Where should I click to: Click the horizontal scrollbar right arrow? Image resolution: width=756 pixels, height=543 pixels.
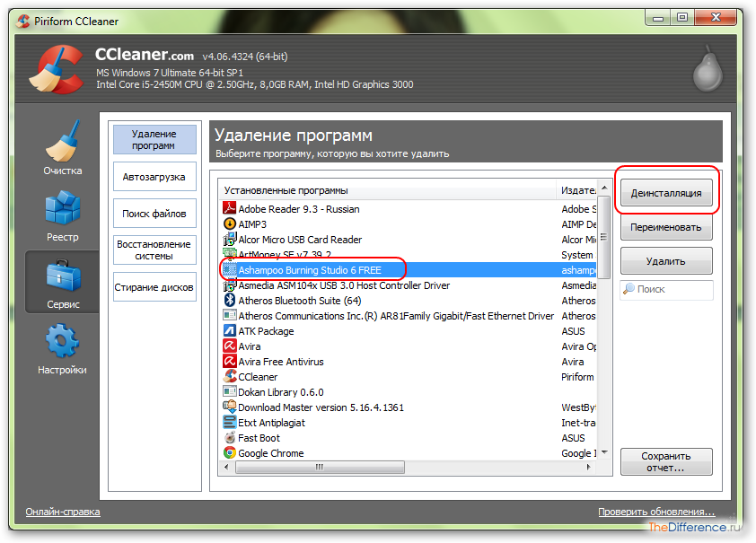[x=589, y=467]
